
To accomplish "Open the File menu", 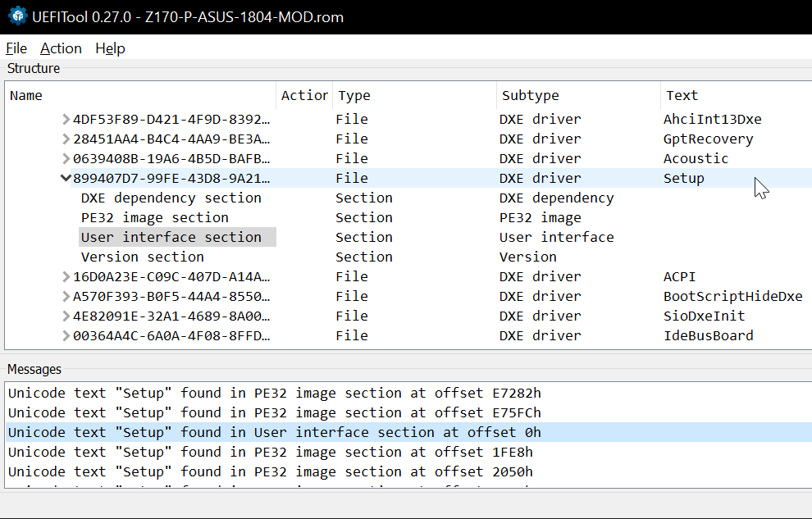I will pyautogui.click(x=16, y=48).
